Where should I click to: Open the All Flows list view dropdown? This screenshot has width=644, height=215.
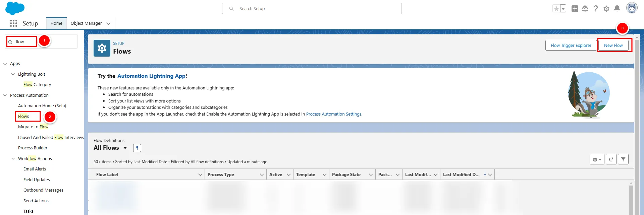pos(125,148)
